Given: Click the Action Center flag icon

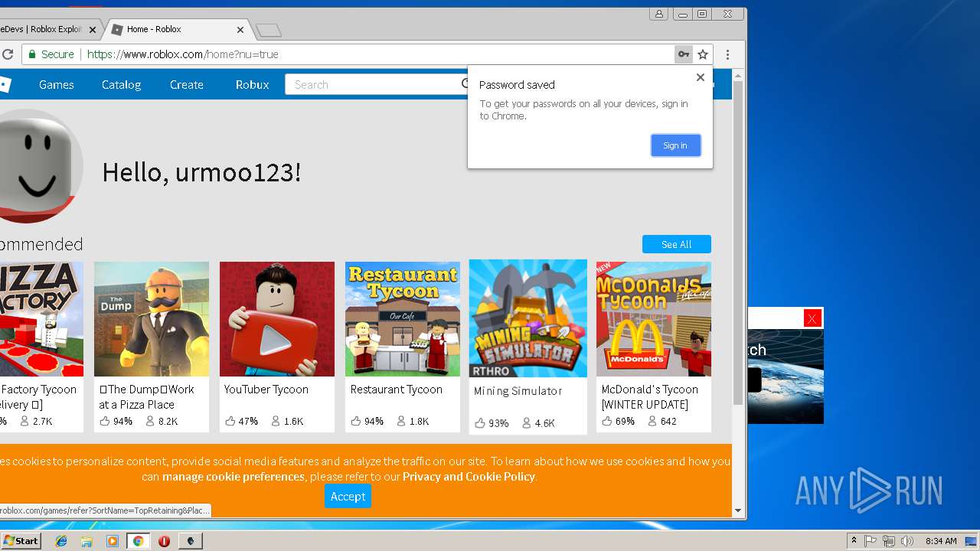Looking at the screenshot, I should [x=871, y=541].
